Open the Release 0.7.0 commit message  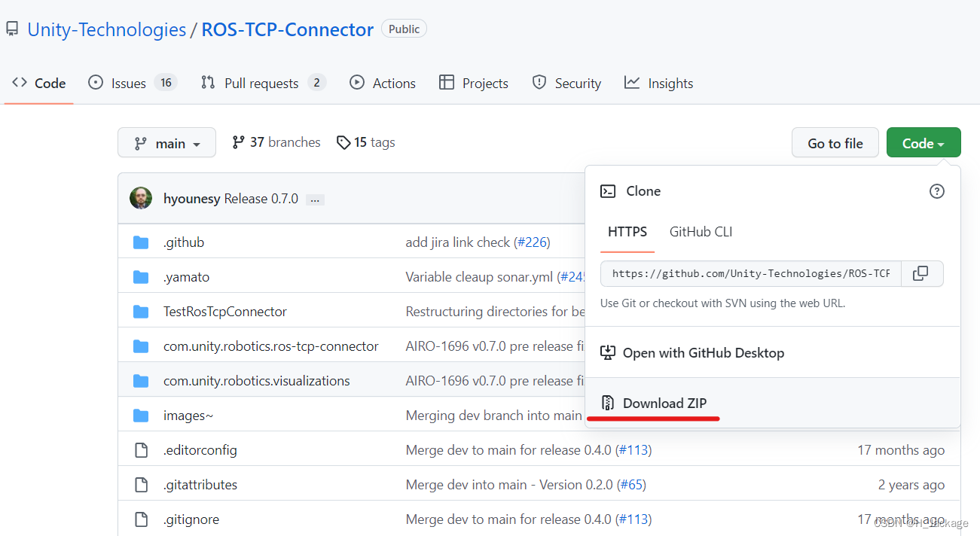(x=261, y=199)
